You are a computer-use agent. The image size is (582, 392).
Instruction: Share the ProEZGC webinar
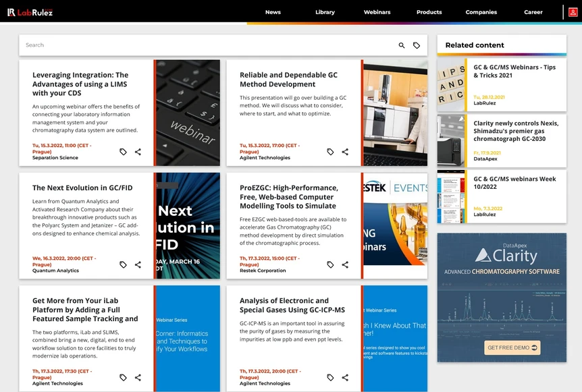point(345,264)
